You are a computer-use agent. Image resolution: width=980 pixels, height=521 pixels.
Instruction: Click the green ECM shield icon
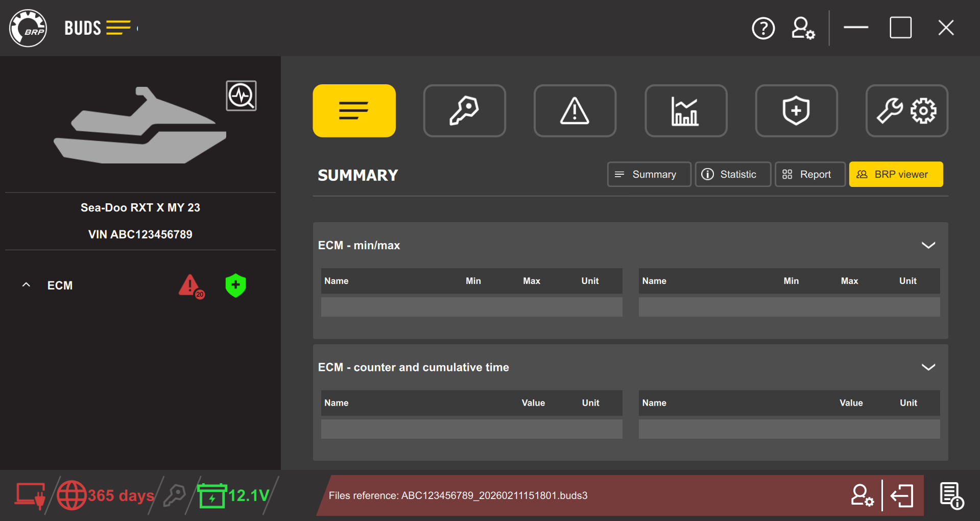pyautogui.click(x=235, y=286)
